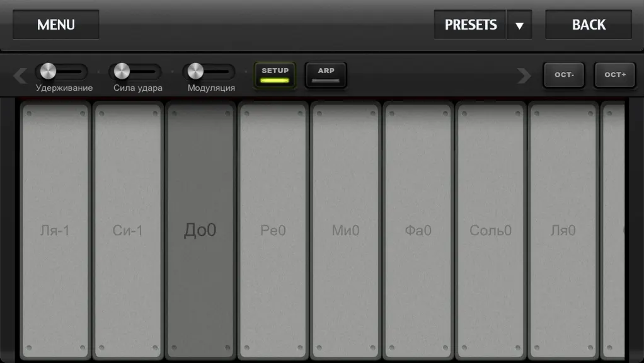Open the PRESETS list
Viewport: 644px width, 363px height.
[x=470, y=25]
